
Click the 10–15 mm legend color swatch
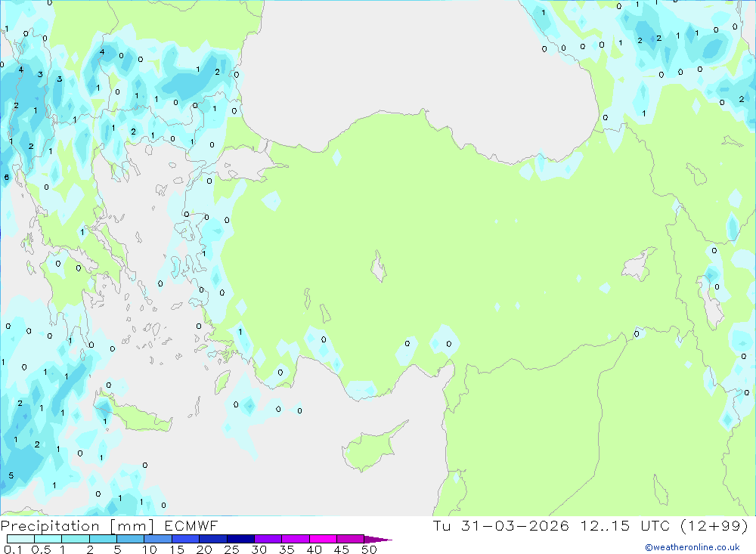158,539
